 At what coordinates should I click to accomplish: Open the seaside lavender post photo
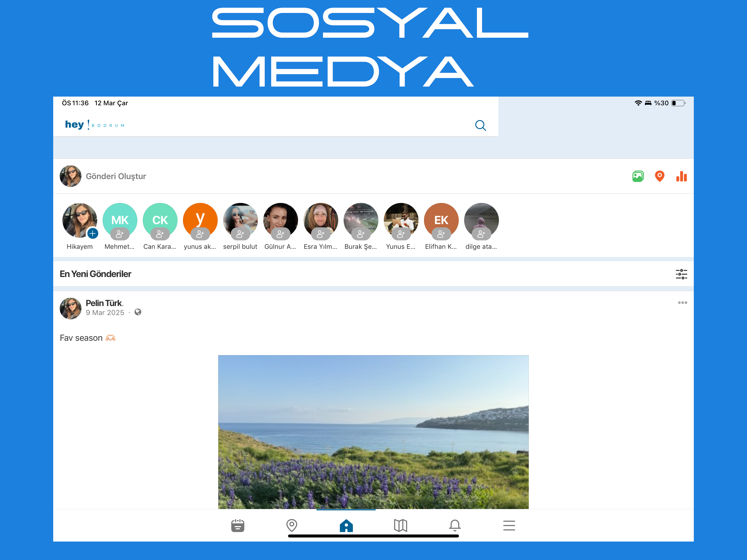click(373, 432)
